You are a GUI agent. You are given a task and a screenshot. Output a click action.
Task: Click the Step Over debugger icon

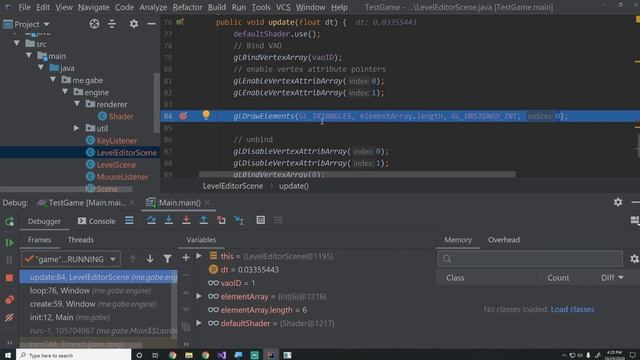click(151, 220)
